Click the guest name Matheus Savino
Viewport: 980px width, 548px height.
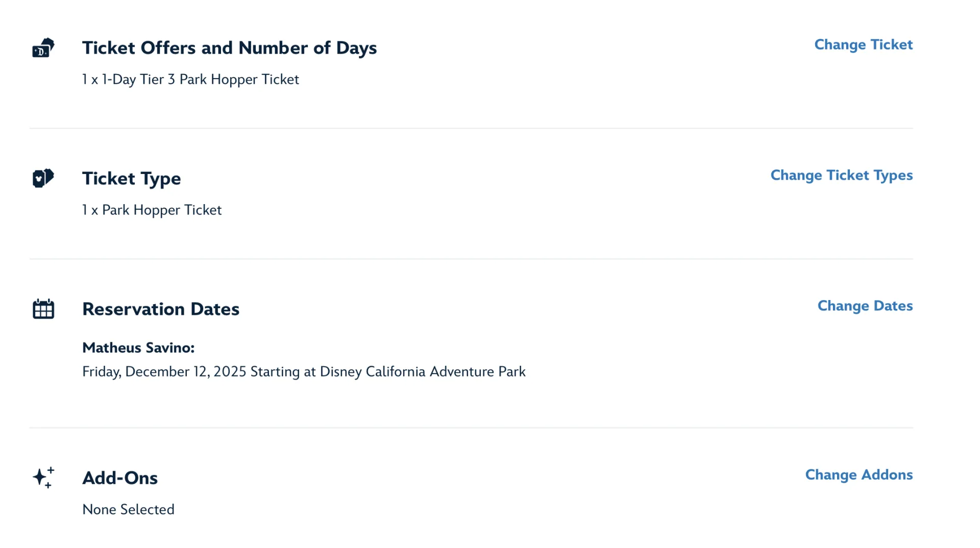[x=138, y=348]
